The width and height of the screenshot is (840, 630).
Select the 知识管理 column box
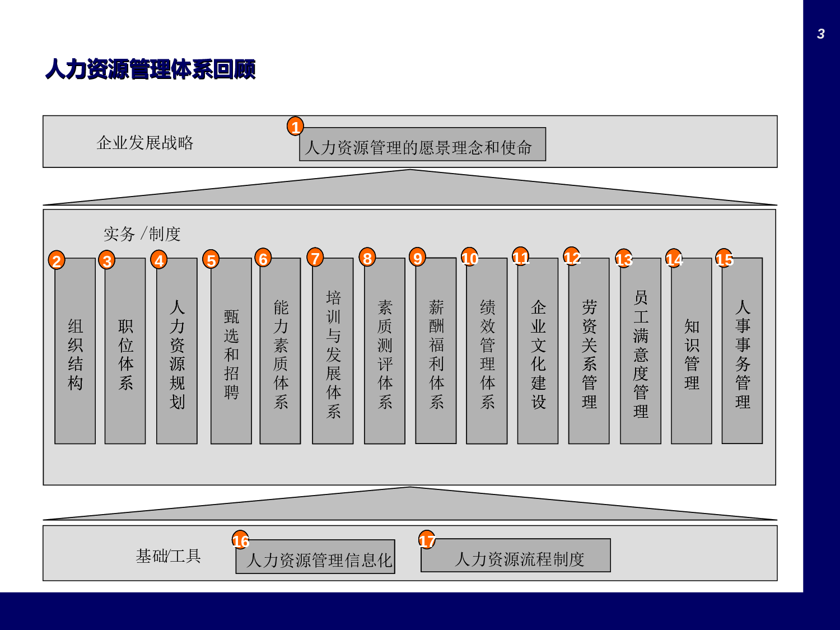click(x=692, y=351)
